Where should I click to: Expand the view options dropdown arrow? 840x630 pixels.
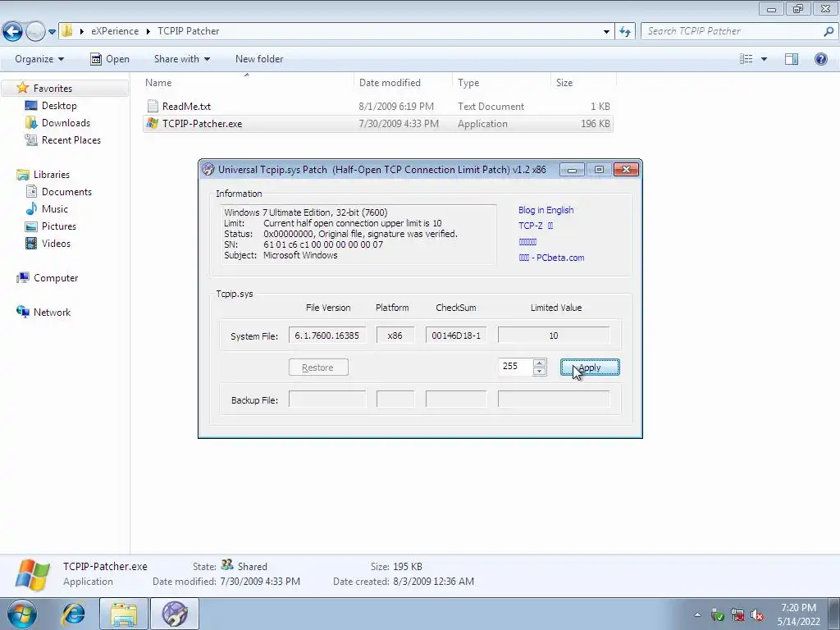click(x=764, y=59)
